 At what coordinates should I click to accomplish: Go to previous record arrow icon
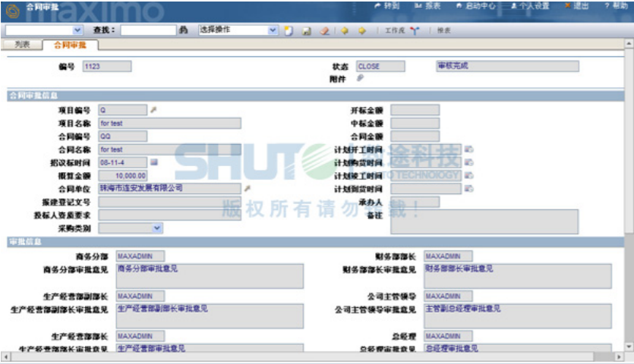(x=344, y=31)
